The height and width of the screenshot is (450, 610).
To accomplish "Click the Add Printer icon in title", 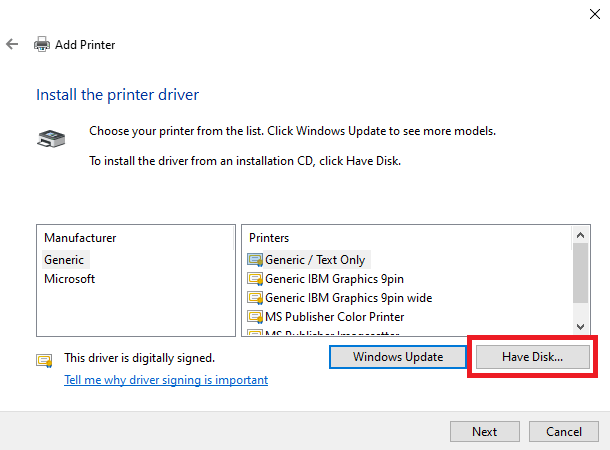I will tap(42, 44).
